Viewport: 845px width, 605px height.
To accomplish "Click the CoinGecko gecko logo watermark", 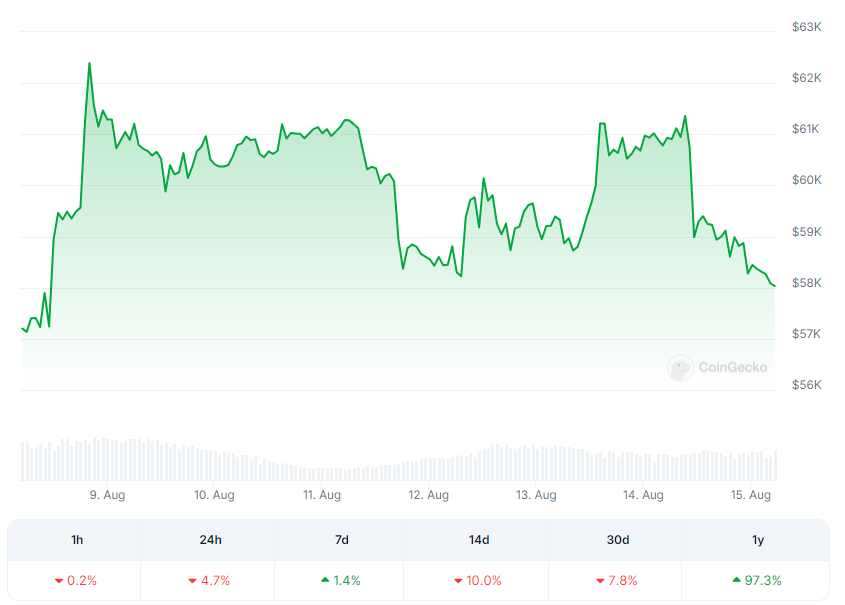I will [x=681, y=368].
